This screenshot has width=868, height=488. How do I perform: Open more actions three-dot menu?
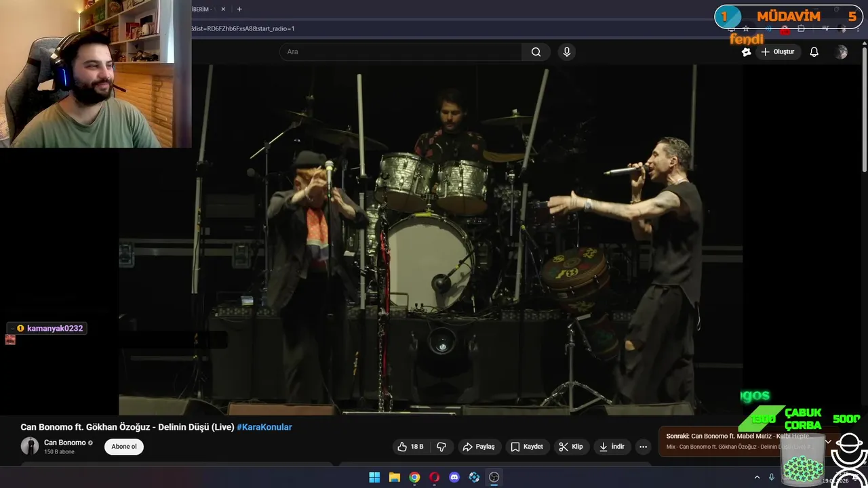[644, 447]
